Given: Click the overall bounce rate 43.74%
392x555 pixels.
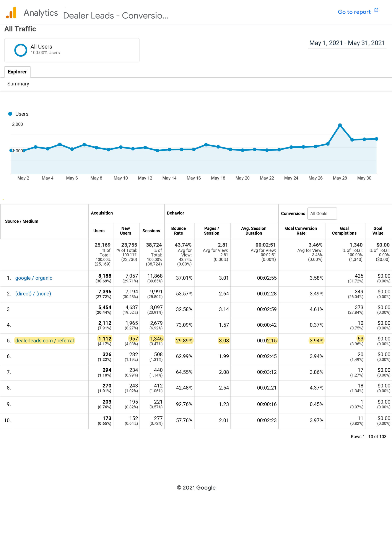Looking at the screenshot, I should (183, 245).
